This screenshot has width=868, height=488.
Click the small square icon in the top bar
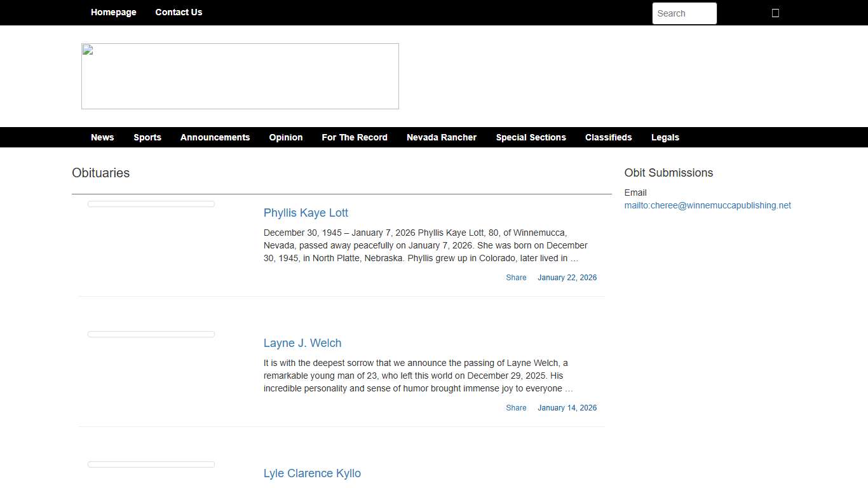click(x=775, y=13)
